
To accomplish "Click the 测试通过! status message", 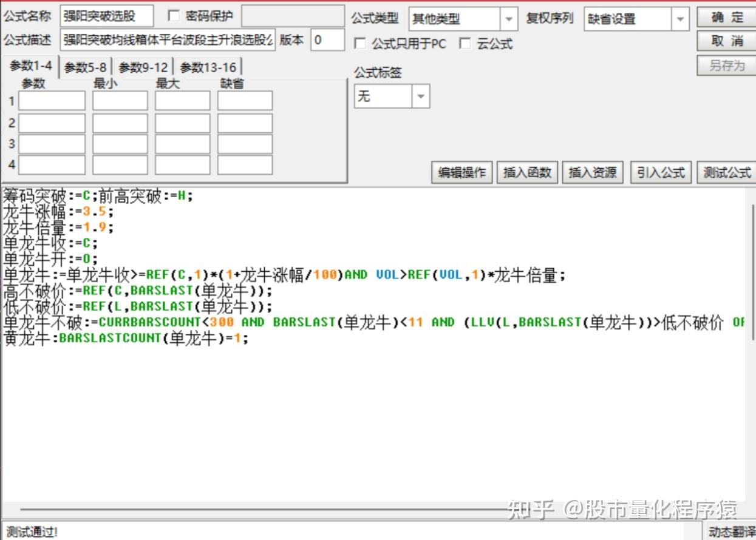I will pos(31,532).
